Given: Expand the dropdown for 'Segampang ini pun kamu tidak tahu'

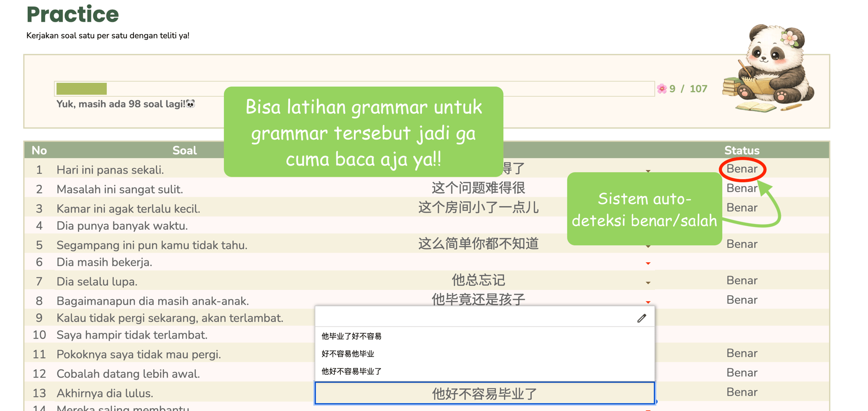Looking at the screenshot, I should (648, 247).
